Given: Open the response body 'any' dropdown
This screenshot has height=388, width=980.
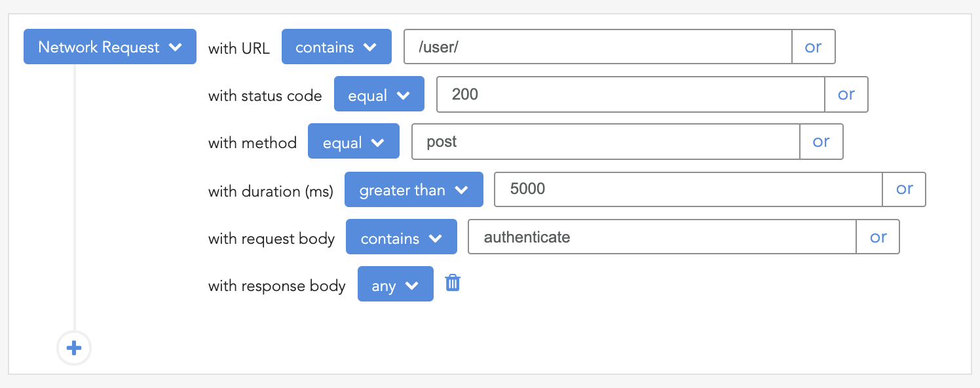Looking at the screenshot, I should pyautogui.click(x=395, y=285).
